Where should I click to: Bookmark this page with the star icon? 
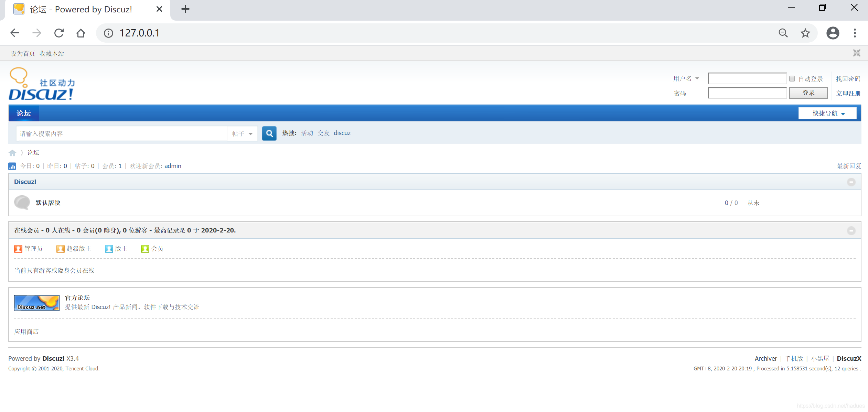(805, 33)
